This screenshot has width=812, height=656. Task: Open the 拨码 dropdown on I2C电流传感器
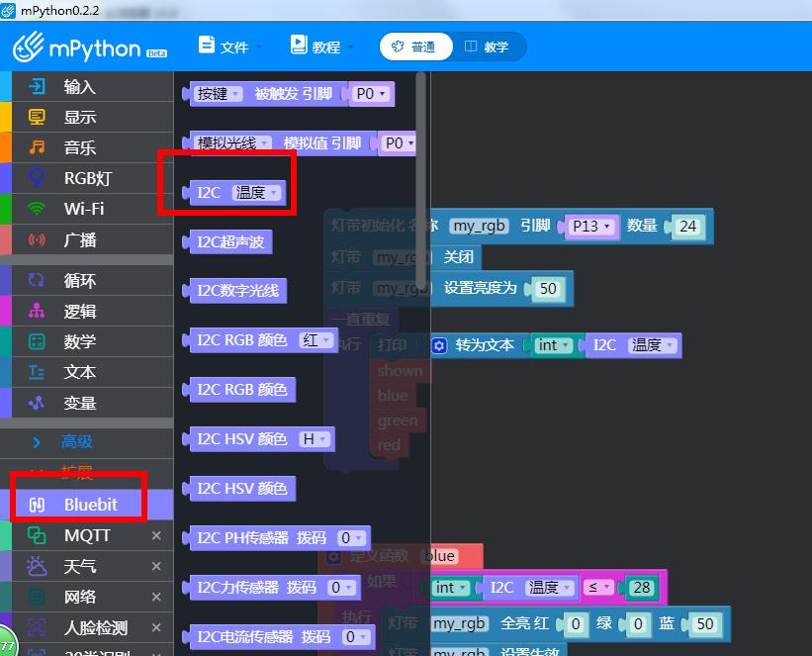click(356, 637)
